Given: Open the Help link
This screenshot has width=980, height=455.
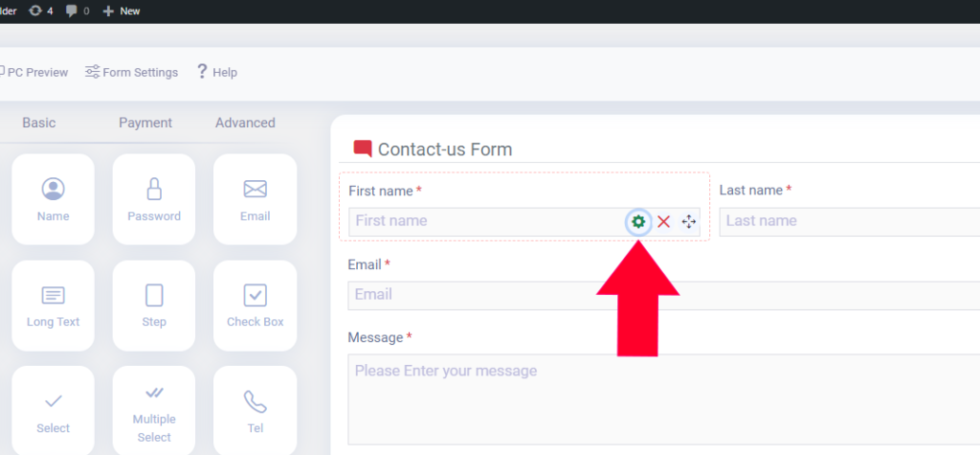Looking at the screenshot, I should pyautogui.click(x=217, y=72).
